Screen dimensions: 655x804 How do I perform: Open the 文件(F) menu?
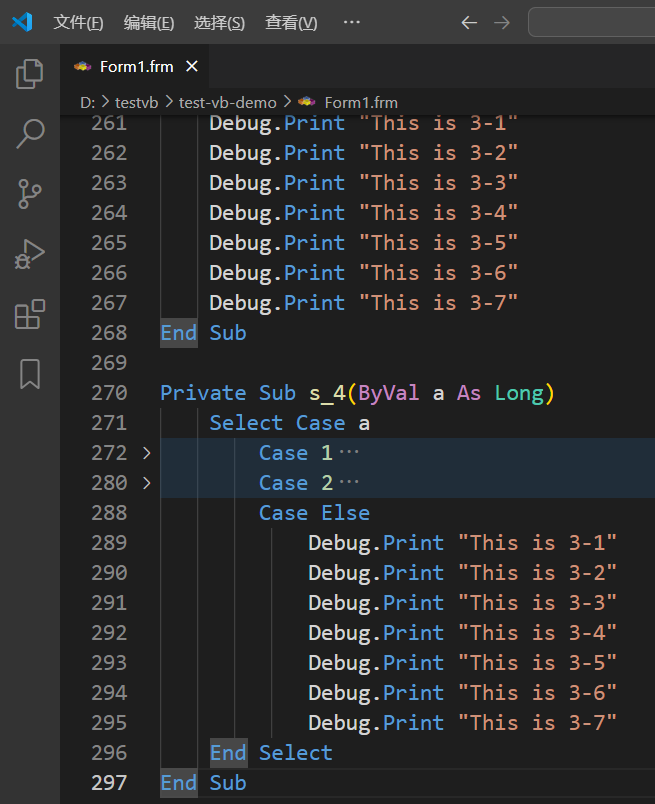click(78, 22)
